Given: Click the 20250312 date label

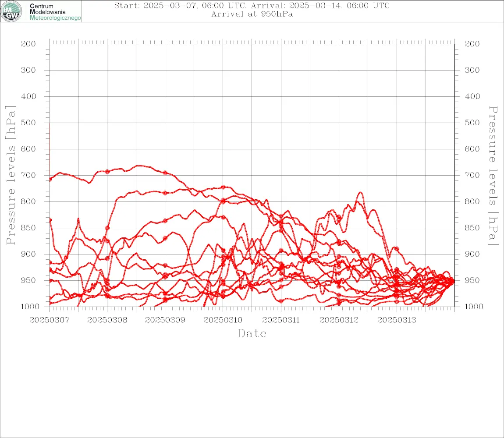Looking at the screenshot, I should point(339,320).
